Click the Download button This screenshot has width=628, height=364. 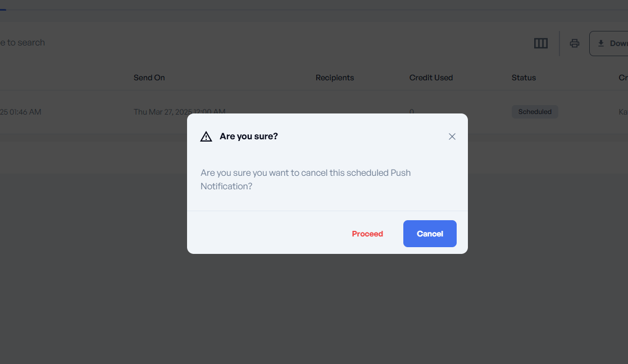point(611,43)
